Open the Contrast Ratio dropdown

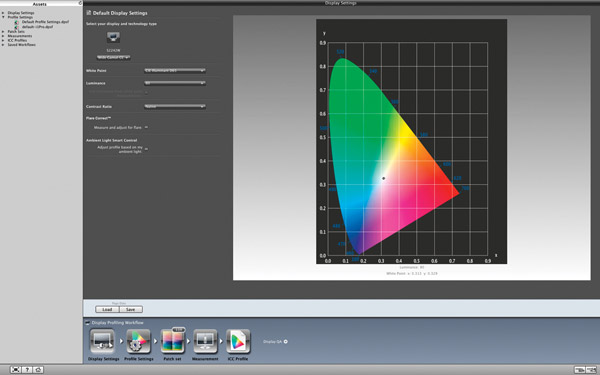[x=175, y=106]
